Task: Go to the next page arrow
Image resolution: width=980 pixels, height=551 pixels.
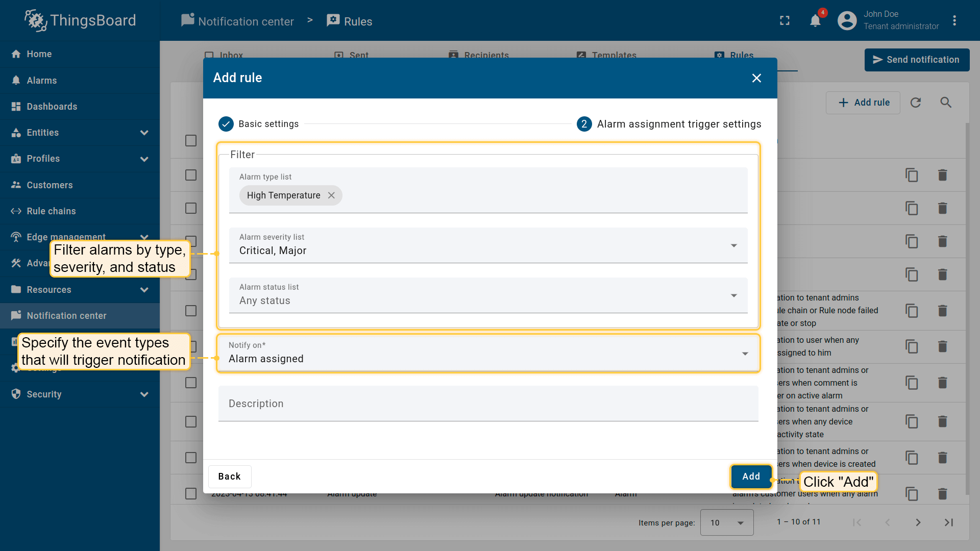Action: tap(918, 522)
